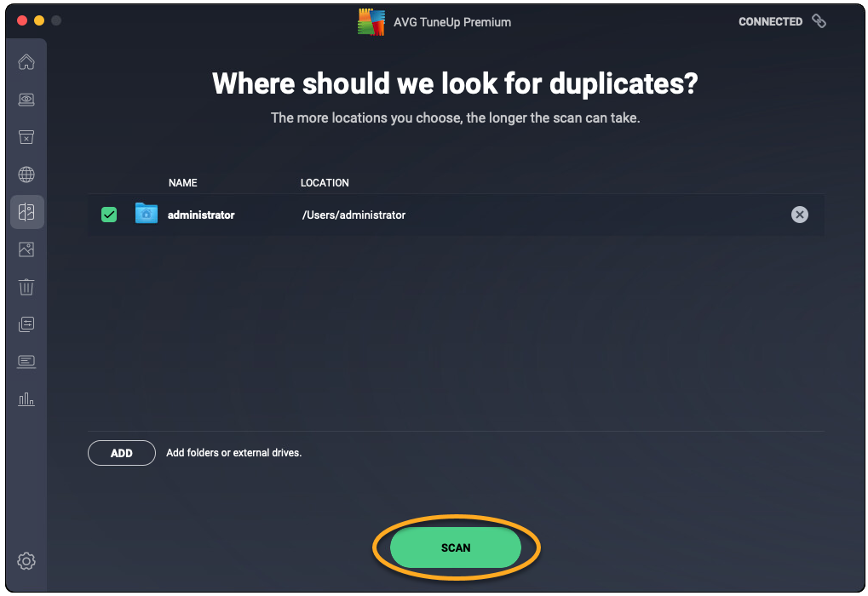This screenshot has height=596, width=868.
Task: Open Settings gear in the sidebar
Action: pyautogui.click(x=26, y=561)
